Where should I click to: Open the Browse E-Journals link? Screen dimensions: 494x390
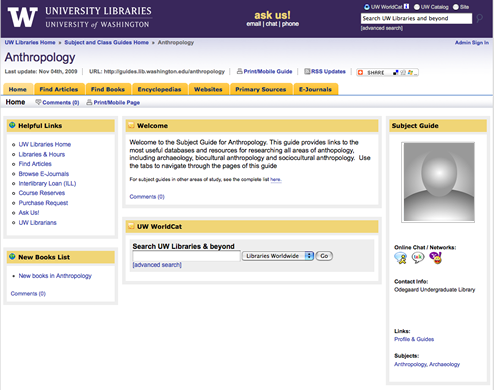click(44, 174)
